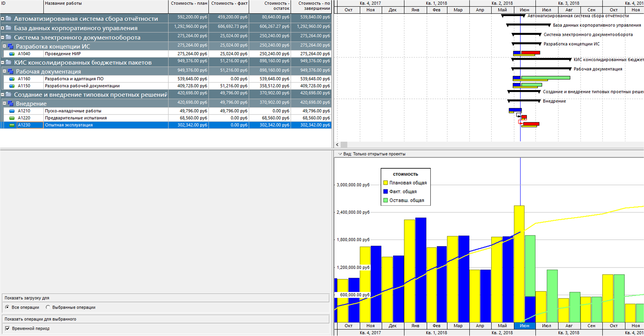Select activity row Разработка рабочей документации
The width and height of the screenshot is (644, 336).
82,86
